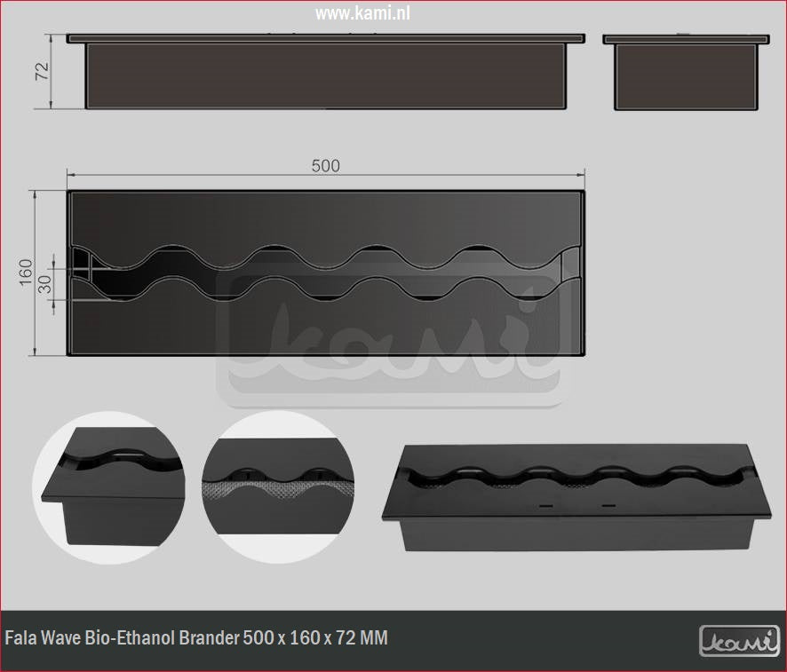Select the Fala Wave Bio-Ethanol Brander caption text
The width and height of the screenshot is (787, 672).
(x=196, y=638)
